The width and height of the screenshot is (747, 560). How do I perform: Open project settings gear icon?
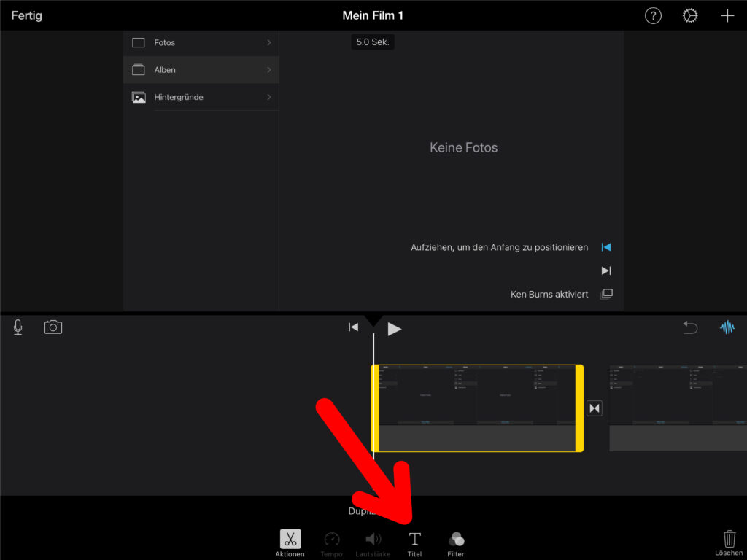(x=690, y=16)
